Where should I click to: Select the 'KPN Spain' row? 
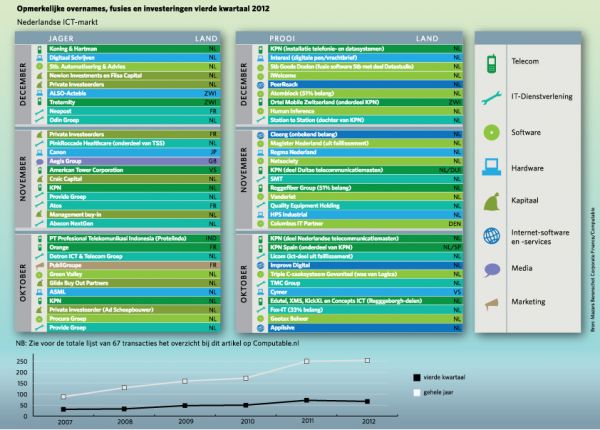(x=365, y=248)
